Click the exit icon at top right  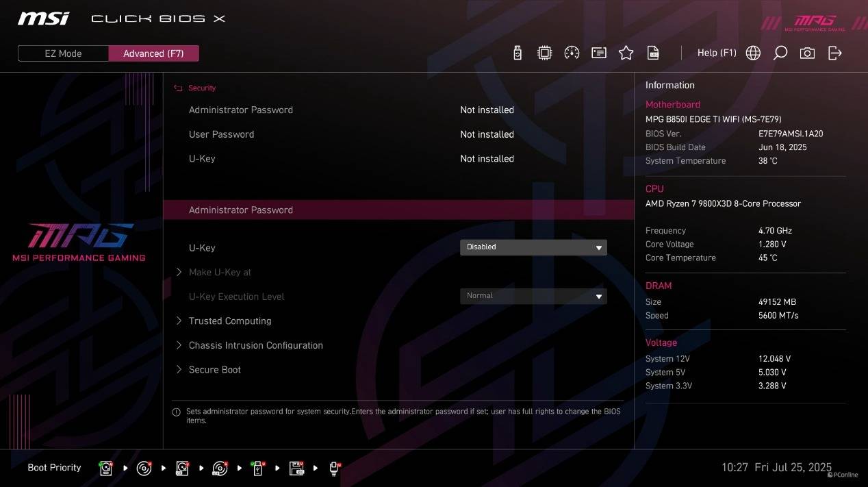pyautogui.click(x=834, y=53)
